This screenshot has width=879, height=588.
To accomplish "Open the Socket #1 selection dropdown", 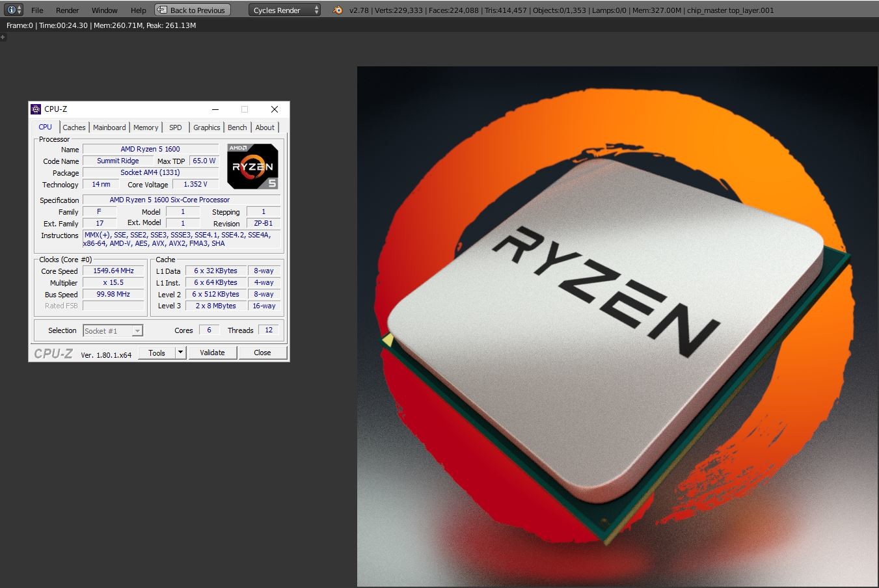I will [113, 331].
